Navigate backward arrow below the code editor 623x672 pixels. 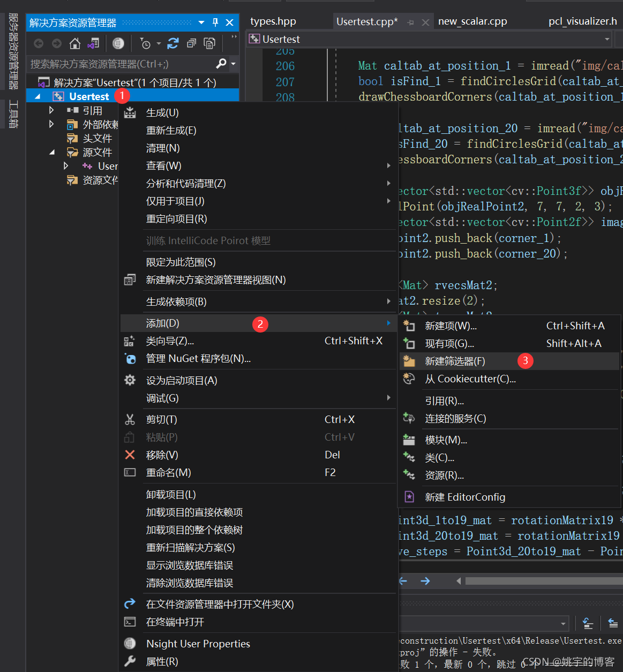(x=403, y=581)
